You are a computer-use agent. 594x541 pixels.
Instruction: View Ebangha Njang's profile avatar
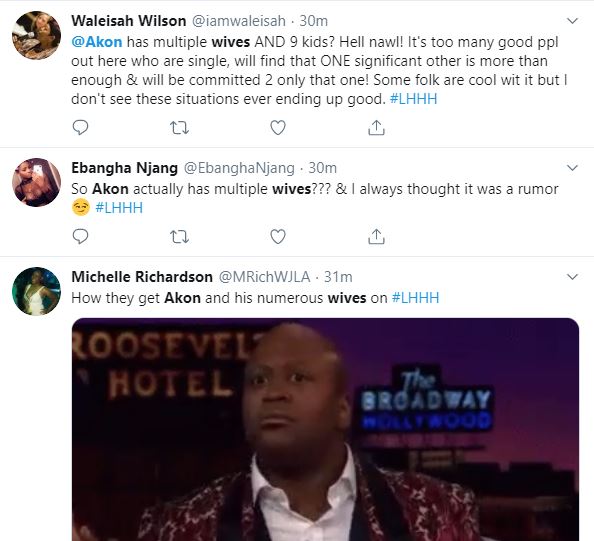36,182
